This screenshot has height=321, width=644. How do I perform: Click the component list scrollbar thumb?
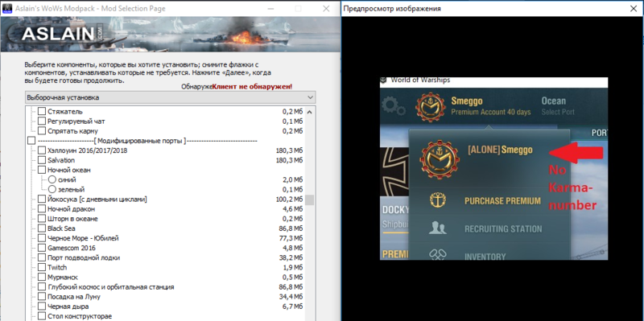coord(309,200)
